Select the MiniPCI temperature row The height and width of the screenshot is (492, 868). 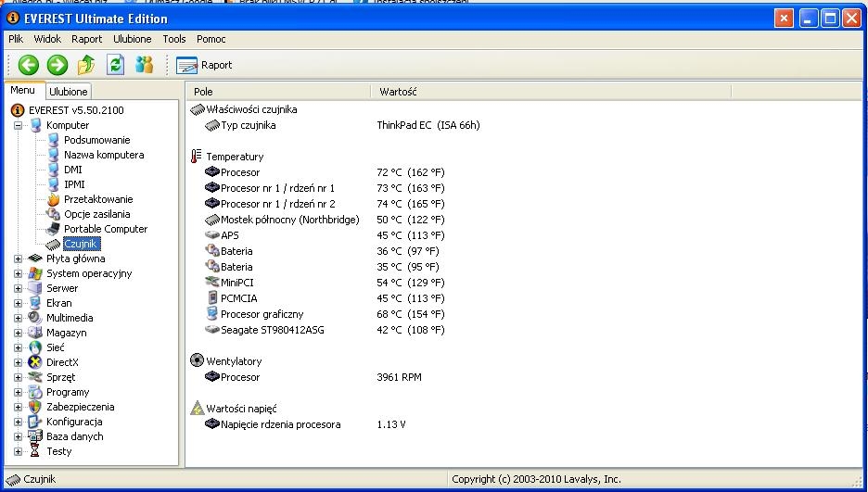pyautogui.click(x=325, y=283)
